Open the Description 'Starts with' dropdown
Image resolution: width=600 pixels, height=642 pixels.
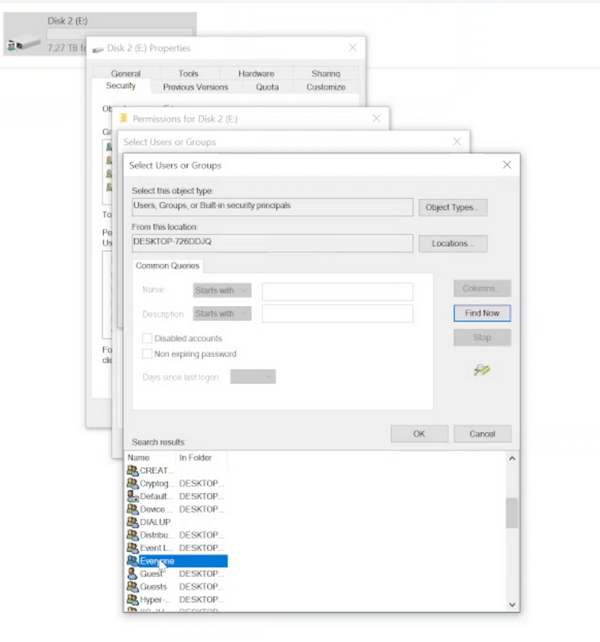(222, 314)
